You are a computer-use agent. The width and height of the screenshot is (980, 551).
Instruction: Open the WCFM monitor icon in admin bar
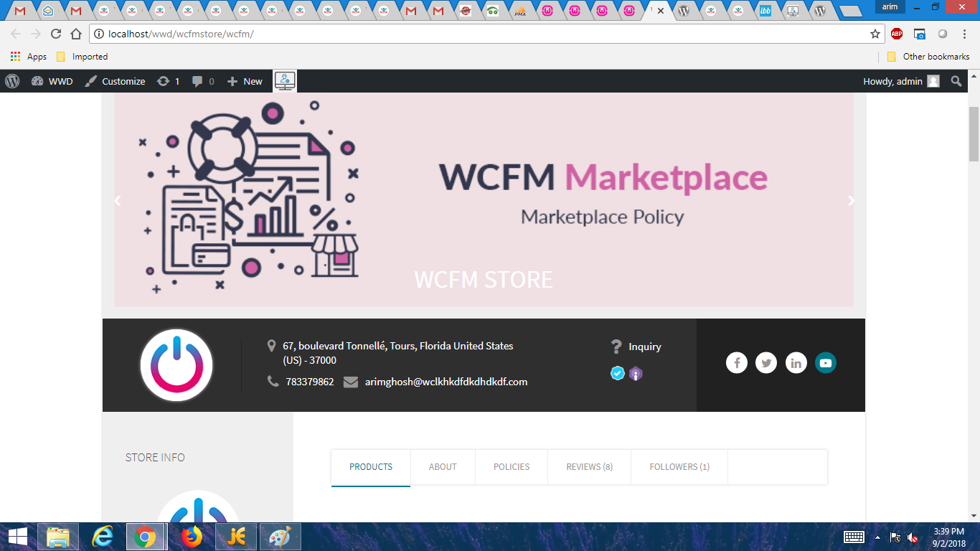(x=285, y=81)
